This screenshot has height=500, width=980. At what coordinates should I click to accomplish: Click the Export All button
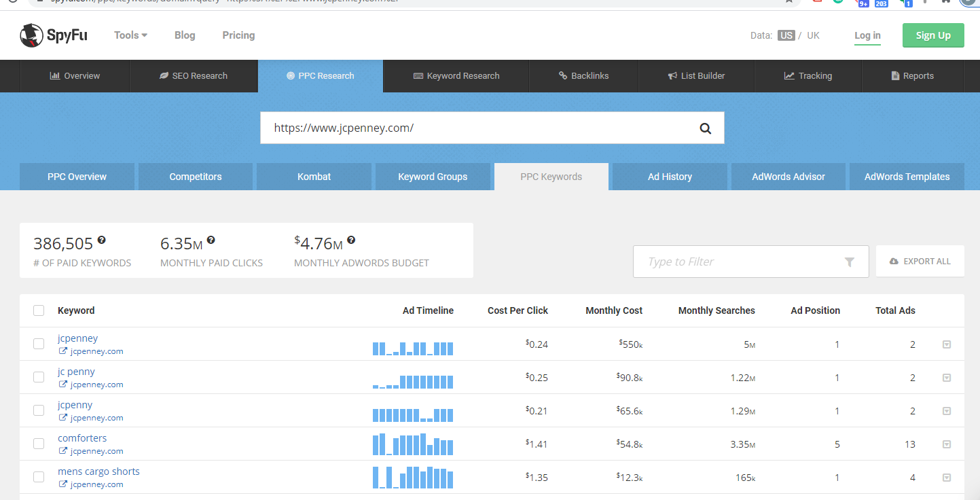(x=920, y=262)
